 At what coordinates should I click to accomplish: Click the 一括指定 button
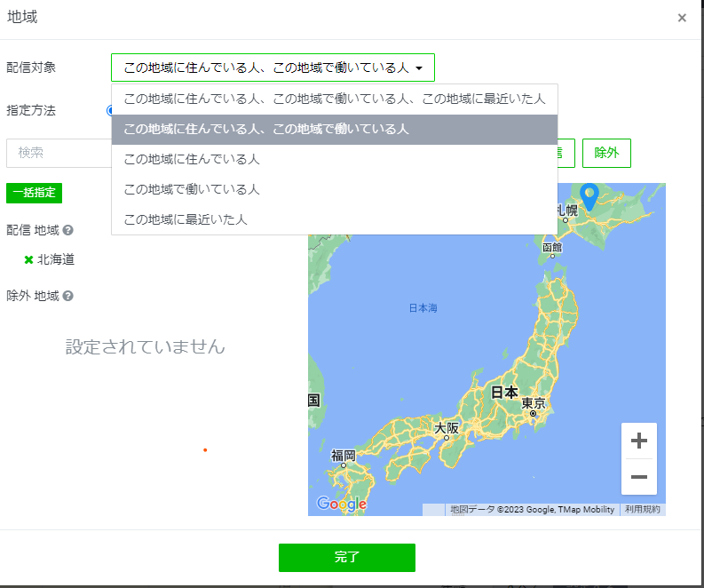[34, 193]
